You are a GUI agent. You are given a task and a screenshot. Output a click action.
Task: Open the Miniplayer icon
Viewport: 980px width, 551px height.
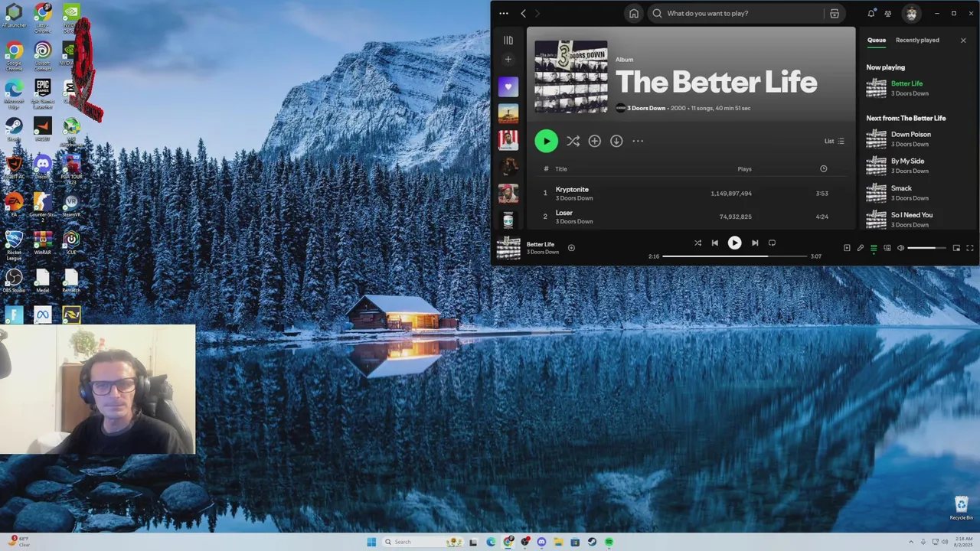(956, 248)
